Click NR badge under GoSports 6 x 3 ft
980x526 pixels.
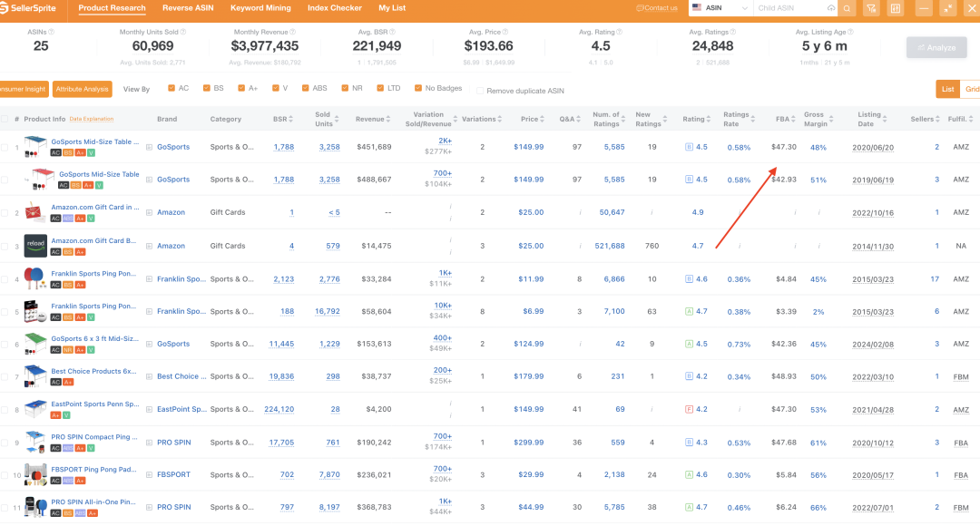(67, 350)
